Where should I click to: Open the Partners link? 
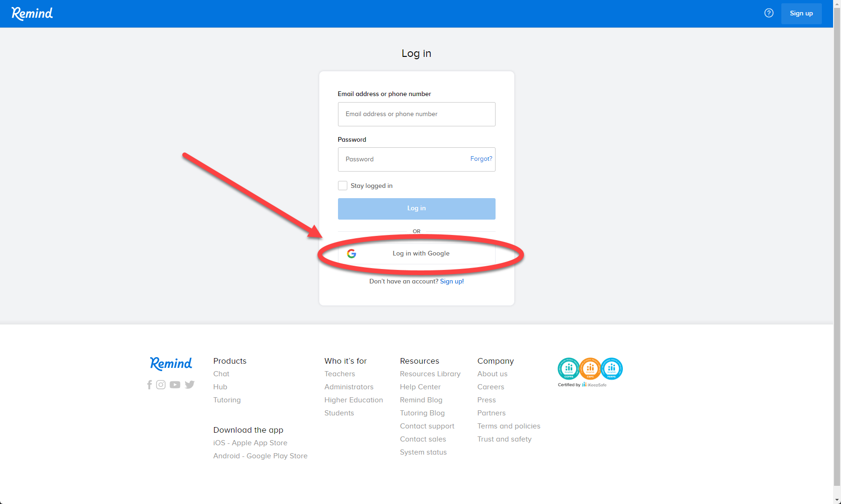click(x=492, y=413)
